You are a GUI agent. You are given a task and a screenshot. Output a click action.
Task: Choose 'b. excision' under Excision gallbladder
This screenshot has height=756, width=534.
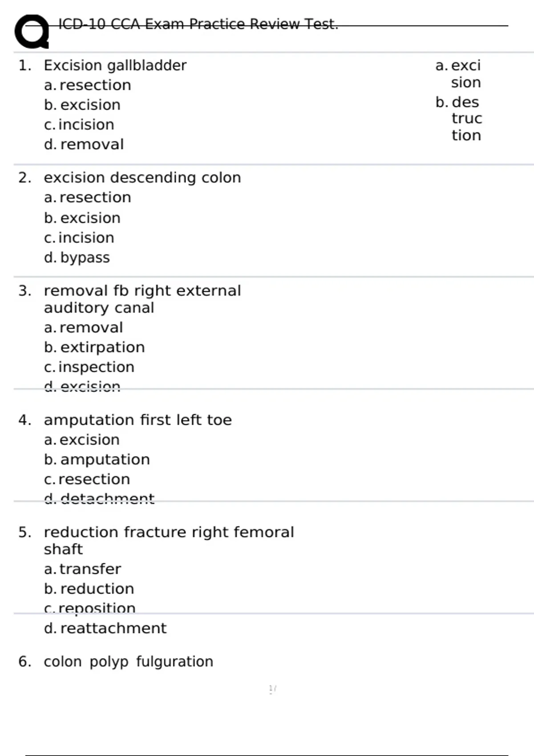[82, 105]
